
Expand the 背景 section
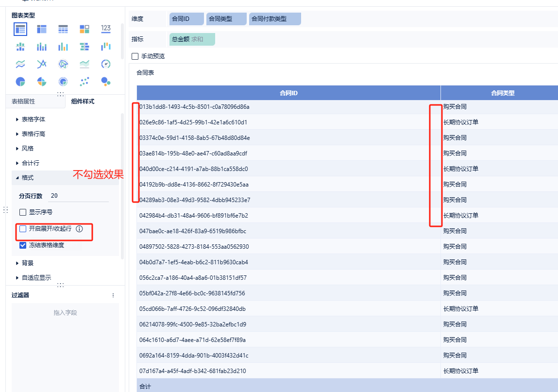25,263
